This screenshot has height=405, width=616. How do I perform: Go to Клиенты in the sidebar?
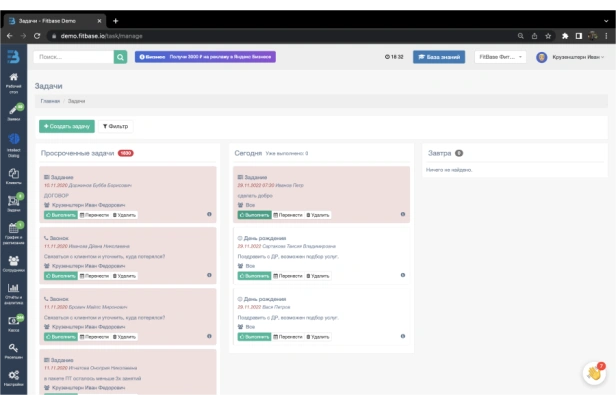pos(13,176)
